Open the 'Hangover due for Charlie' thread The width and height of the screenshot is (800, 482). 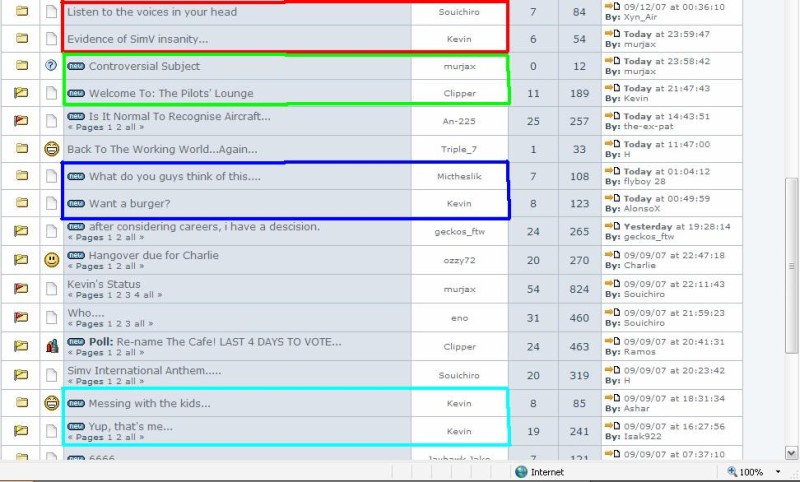(x=154, y=255)
